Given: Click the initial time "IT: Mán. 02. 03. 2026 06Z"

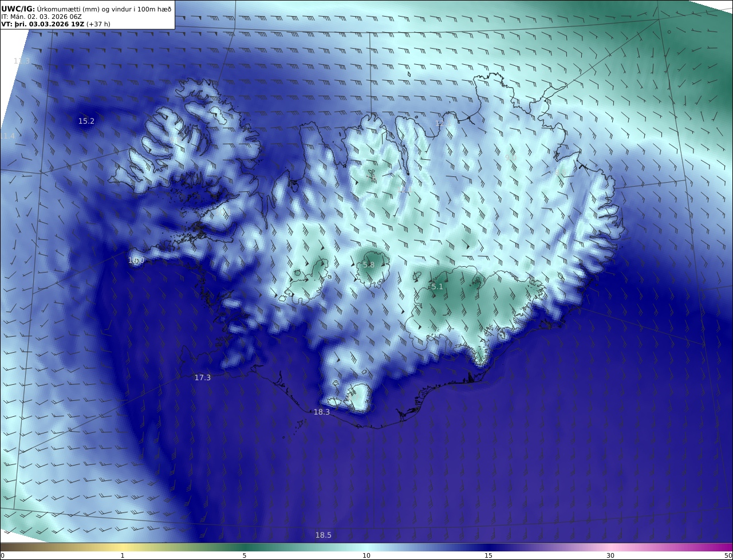Looking at the screenshot, I should (x=41, y=17).
